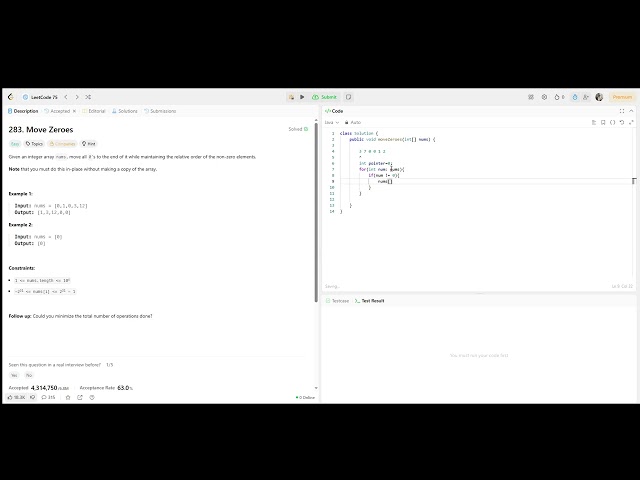Switch to the Accepted tab
640x480 pixels.
coord(57,111)
